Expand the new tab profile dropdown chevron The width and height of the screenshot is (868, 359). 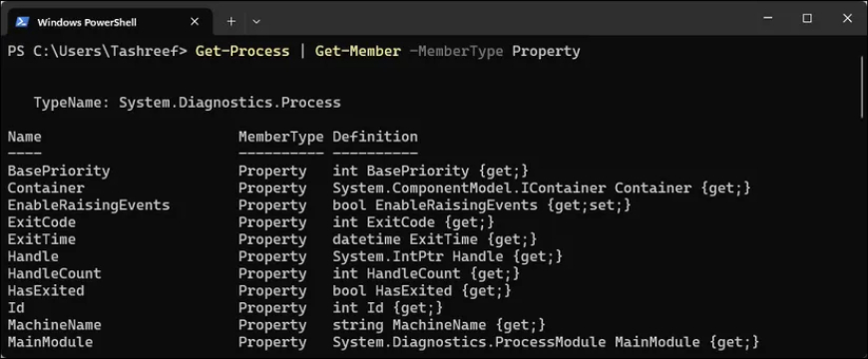[256, 22]
